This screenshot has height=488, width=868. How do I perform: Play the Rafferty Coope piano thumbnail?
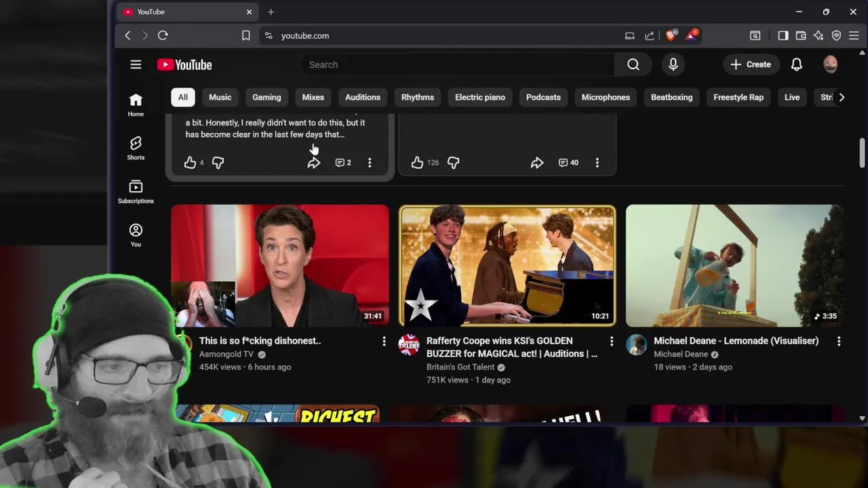[x=507, y=266]
